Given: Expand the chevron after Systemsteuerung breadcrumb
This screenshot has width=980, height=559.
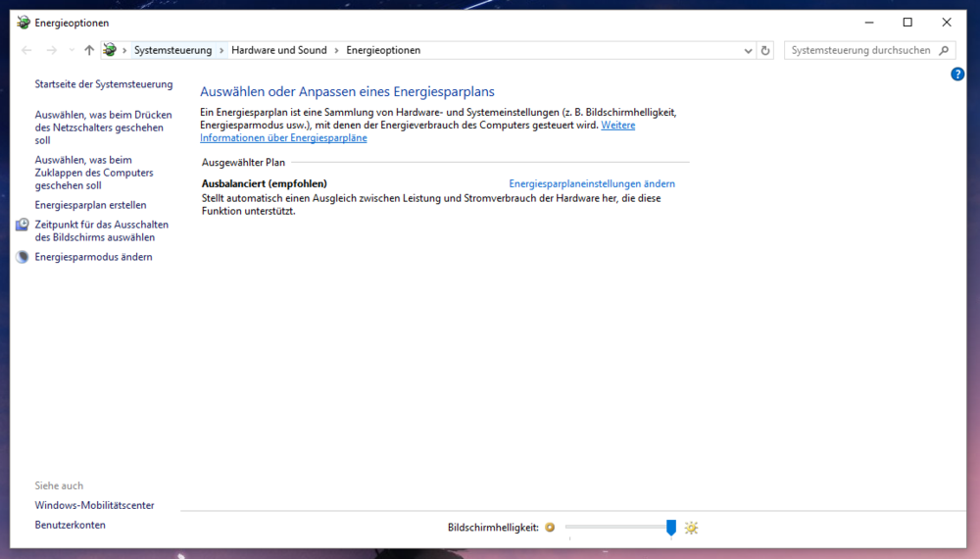Looking at the screenshot, I should coord(221,50).
